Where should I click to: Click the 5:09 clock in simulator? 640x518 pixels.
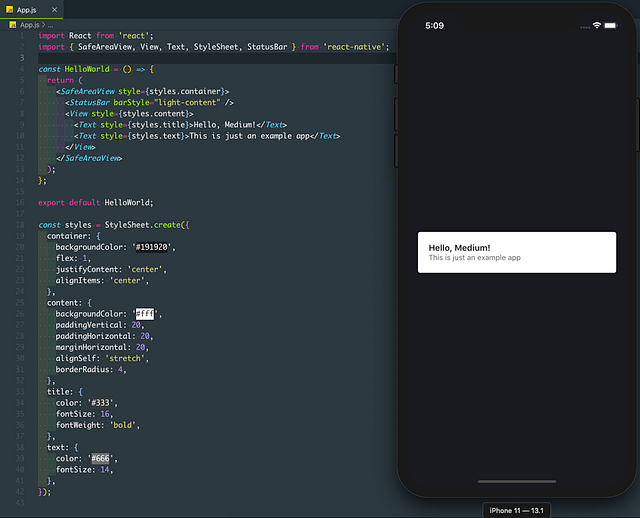(434, 26)
